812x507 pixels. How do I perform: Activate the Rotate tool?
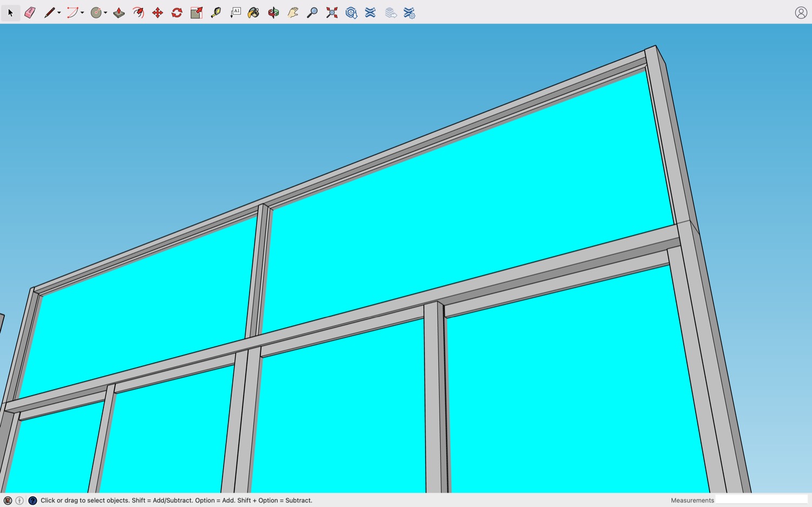pos(177,12)
